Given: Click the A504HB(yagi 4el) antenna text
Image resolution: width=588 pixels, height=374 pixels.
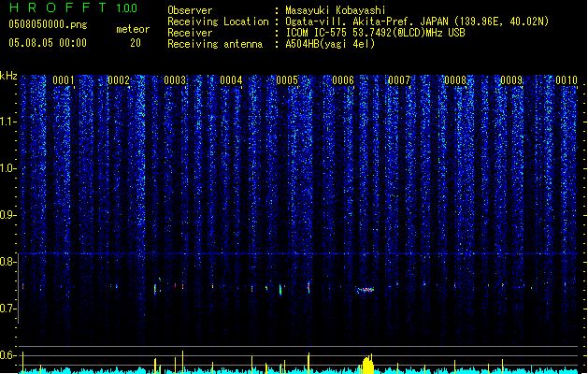Looking at the screenshot, I should tap(330, 44).
